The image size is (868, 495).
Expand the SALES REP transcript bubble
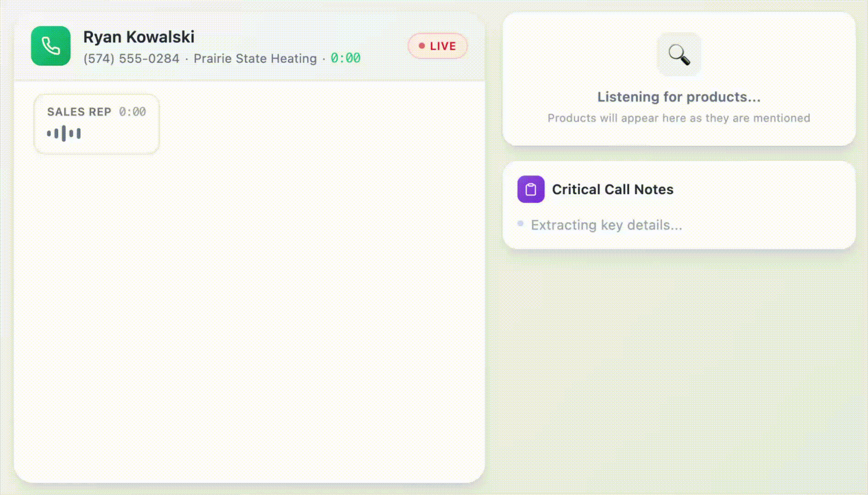click(96, 123)
